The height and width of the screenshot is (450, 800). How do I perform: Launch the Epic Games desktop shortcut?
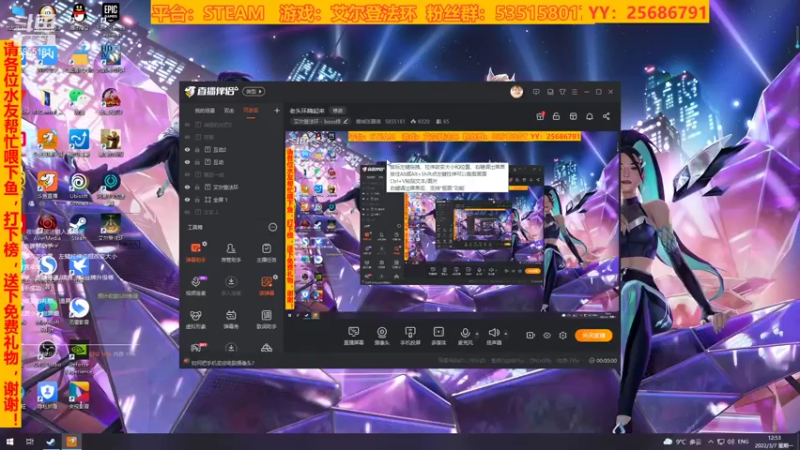111,15
